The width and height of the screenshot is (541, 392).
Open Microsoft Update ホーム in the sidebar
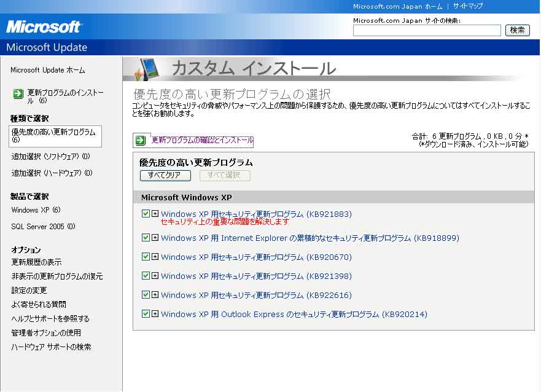48,70
